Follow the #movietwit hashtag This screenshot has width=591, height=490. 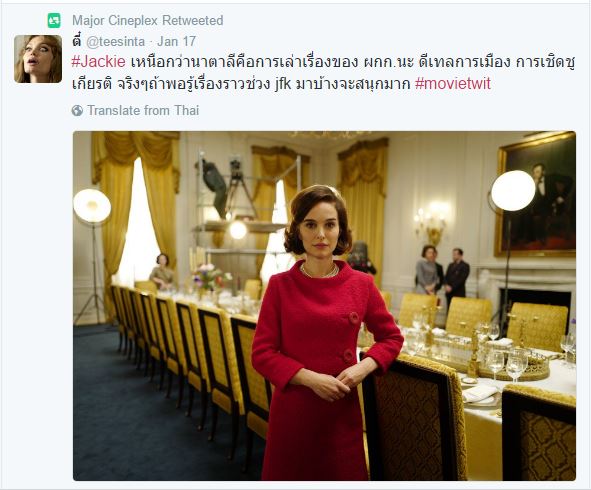[453, 83]
